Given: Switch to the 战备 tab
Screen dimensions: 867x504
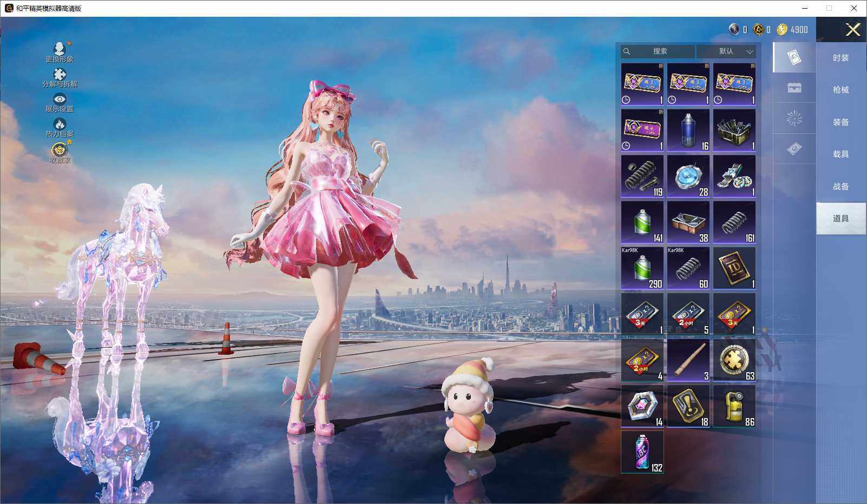Looking at the screenshot, I should (841, 187).
